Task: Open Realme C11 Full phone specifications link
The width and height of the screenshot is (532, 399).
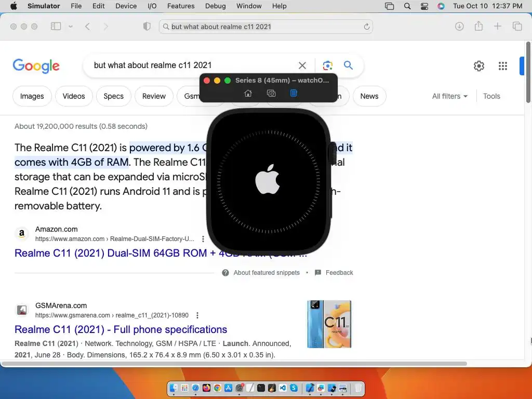Action: [121, 329]
